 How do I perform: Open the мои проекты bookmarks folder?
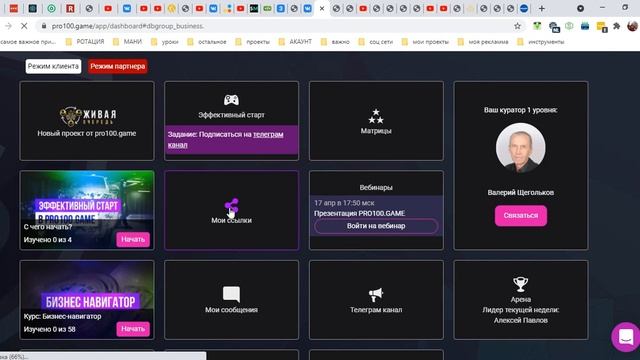(x=426, y=42)
